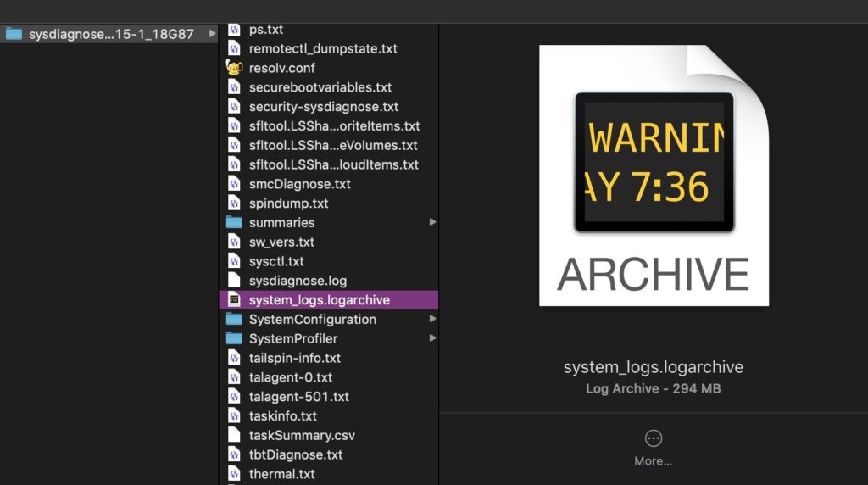868x485 pixels.
Task: Select sw_vers.txt in the file list
Action: coord(281,242)
